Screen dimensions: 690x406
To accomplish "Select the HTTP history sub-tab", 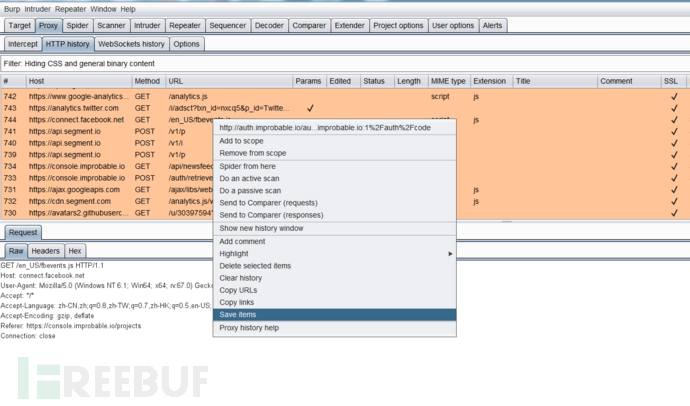I will pos(67,44).
